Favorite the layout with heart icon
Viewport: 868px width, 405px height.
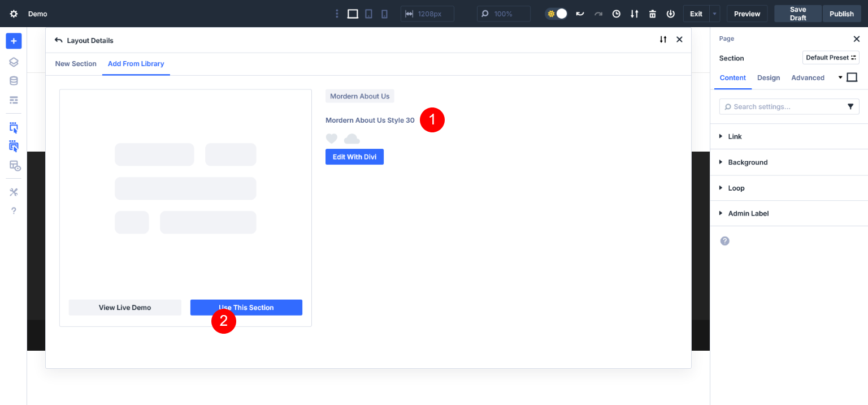[x=332, y=139]
